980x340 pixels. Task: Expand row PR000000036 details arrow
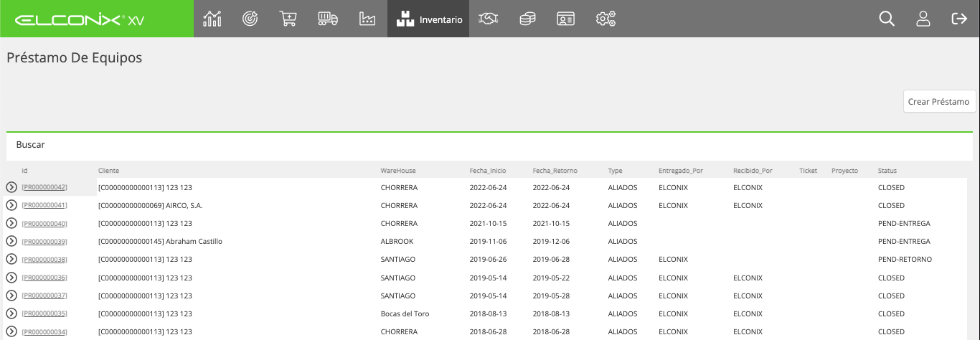(11, 278)
